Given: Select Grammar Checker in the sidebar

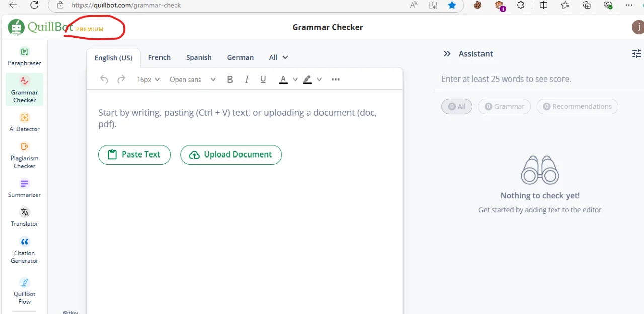Looking at the screenshot, I should pos(24,90).
